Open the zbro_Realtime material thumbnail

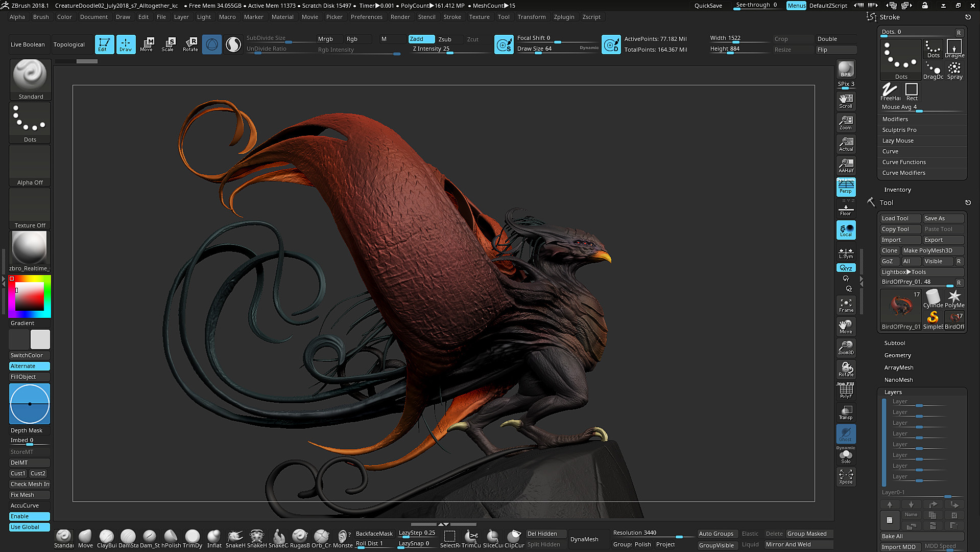[30, 251]
